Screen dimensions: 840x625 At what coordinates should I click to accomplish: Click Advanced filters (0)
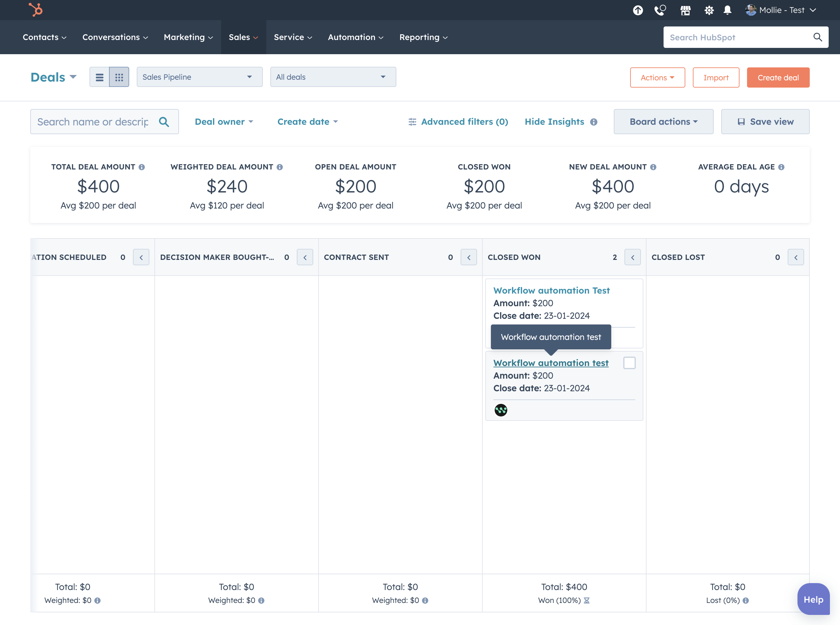coord(458,122)
